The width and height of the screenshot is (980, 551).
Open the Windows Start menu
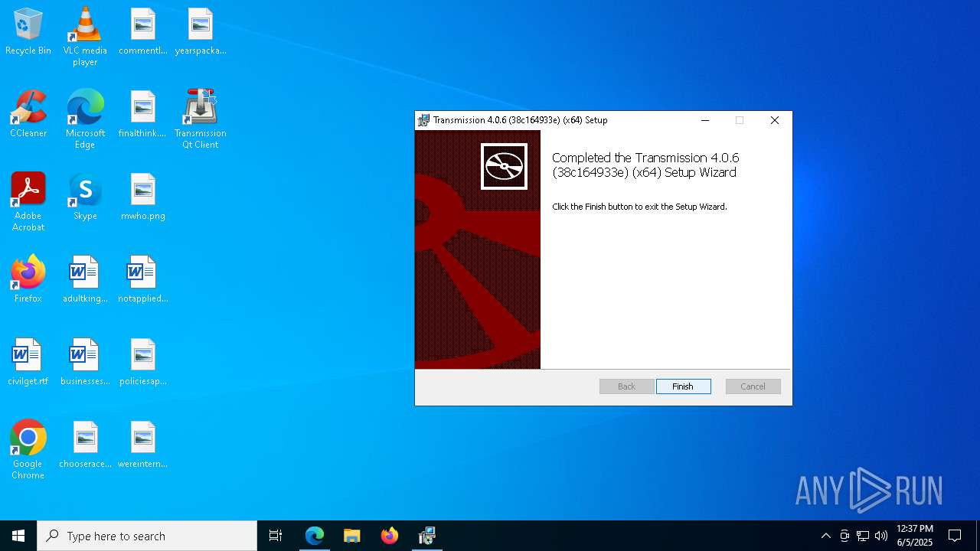(x=18, y=536)
